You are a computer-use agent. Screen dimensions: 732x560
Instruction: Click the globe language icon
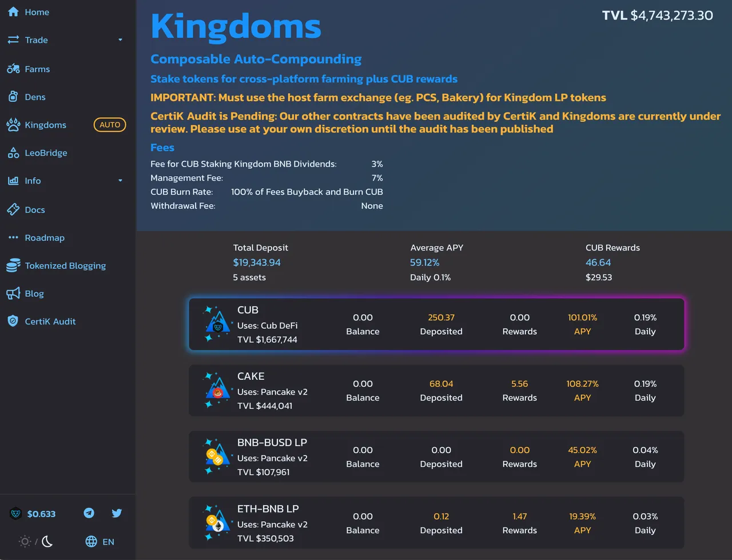click(x=91, y=542)
